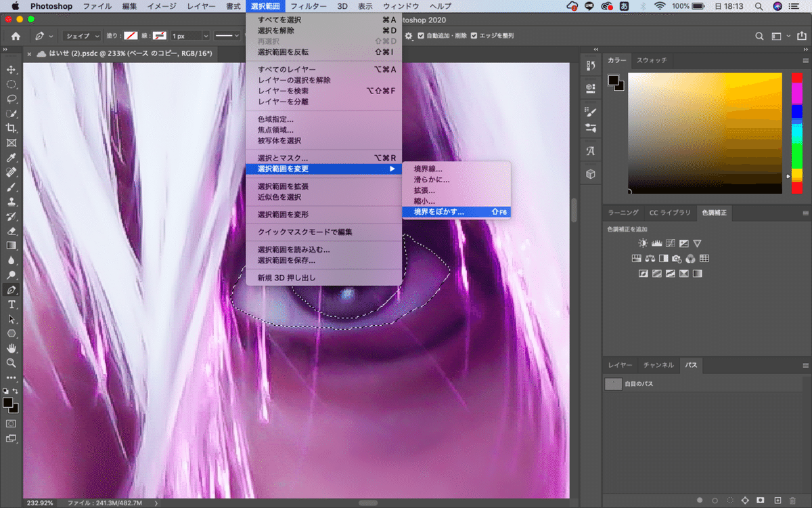The width and height of the screenshot is (812, 508).
Task: Click the zoom percentage field 232.92%
Action: [41, 503]
